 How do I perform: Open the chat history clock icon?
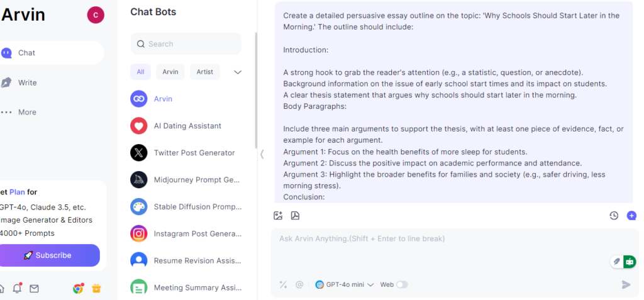614,215
